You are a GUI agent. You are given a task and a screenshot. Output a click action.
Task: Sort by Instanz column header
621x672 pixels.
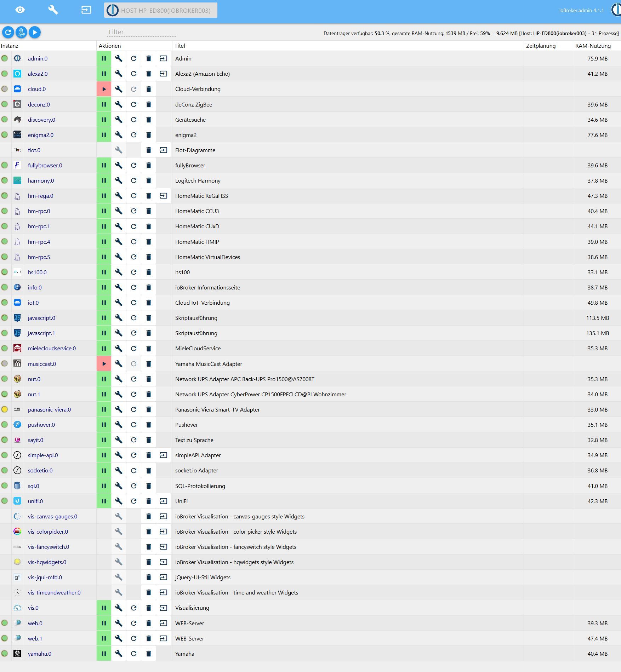coord(10,46)
